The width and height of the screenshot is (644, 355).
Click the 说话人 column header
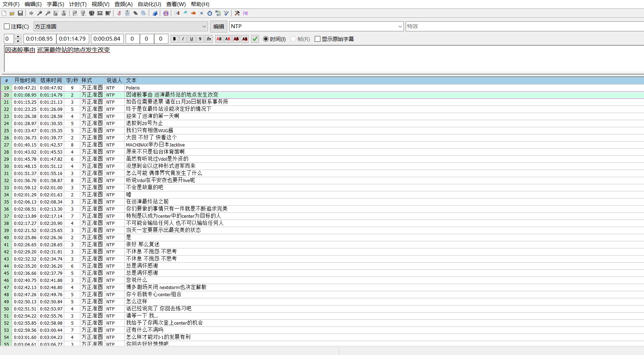coord(114,81)
